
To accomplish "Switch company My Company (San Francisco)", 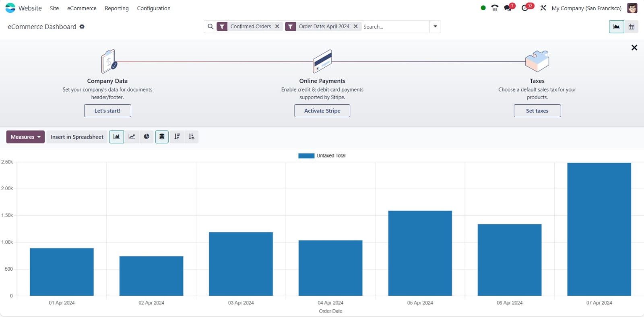I will [586, 8].
